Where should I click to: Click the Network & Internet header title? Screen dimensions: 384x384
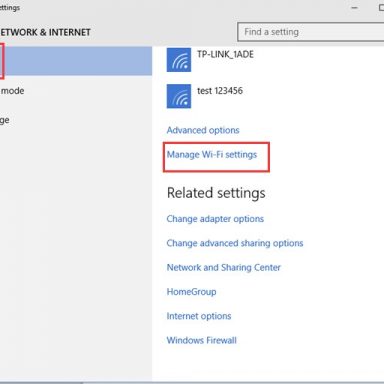[x=45, y=32]
